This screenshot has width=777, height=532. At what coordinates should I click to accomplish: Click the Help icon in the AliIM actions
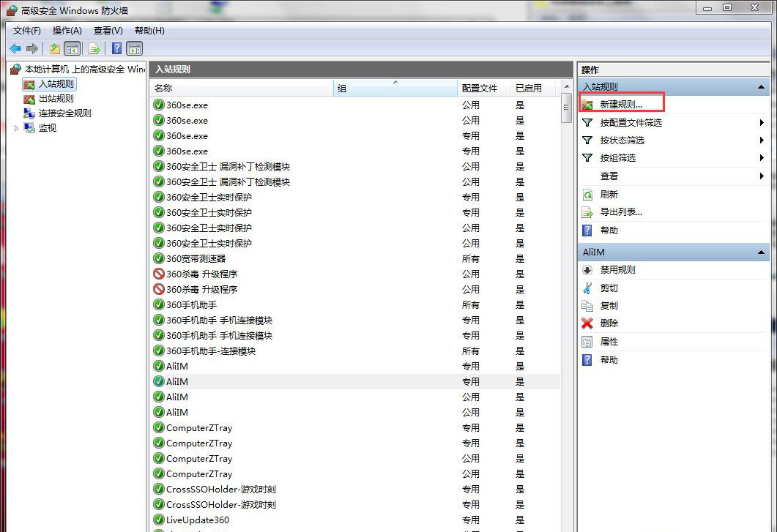click(x=587, y=359)
